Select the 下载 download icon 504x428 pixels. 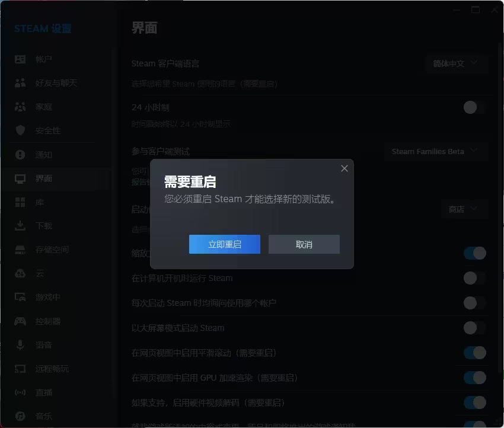[x=20, y=226]
